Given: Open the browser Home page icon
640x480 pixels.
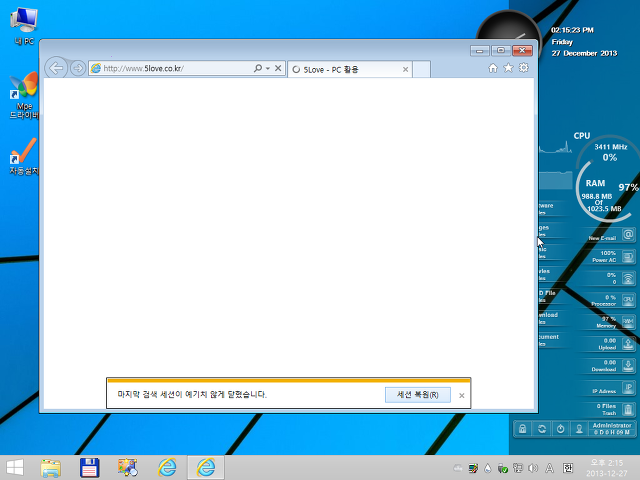Looking at the screenshot, I should 493,68.
